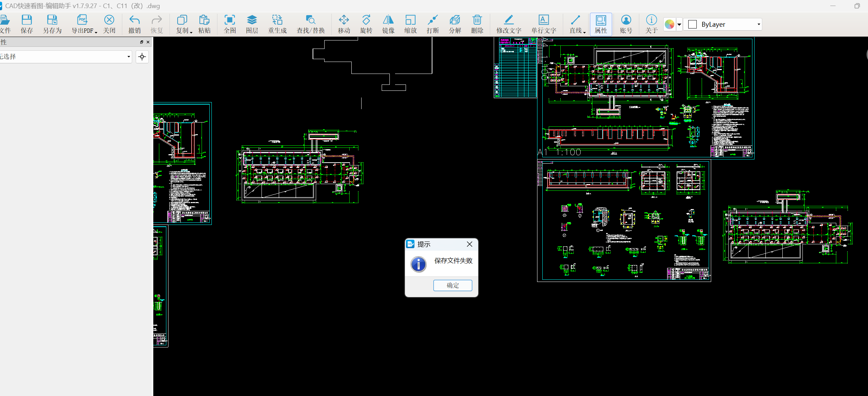
Task: Minimize the CAD application window
Action: coord(833,6)
